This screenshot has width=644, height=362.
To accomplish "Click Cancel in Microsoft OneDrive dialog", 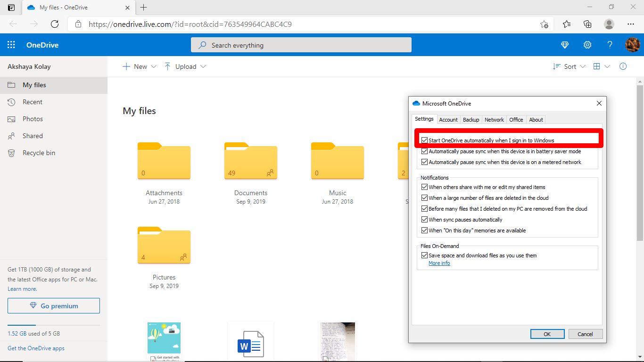I will (x=585, y=334).
